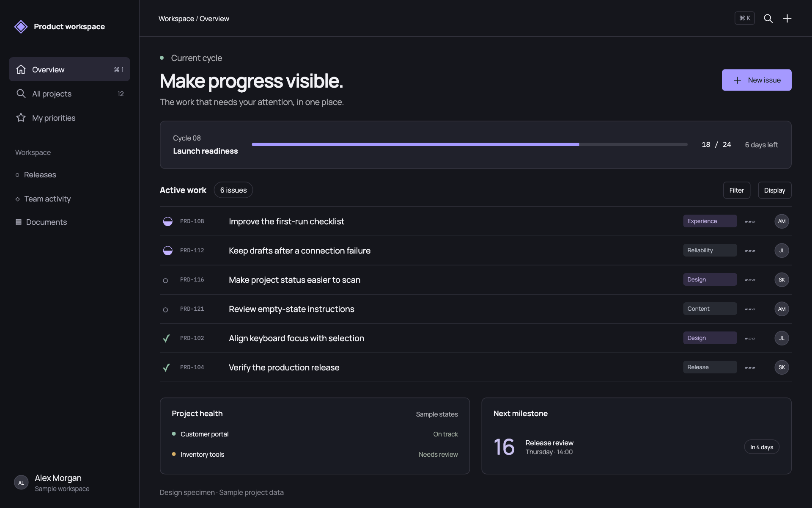Open Reliability label on PRD-112
The image size is (812, 508).
tap(710, 250)
